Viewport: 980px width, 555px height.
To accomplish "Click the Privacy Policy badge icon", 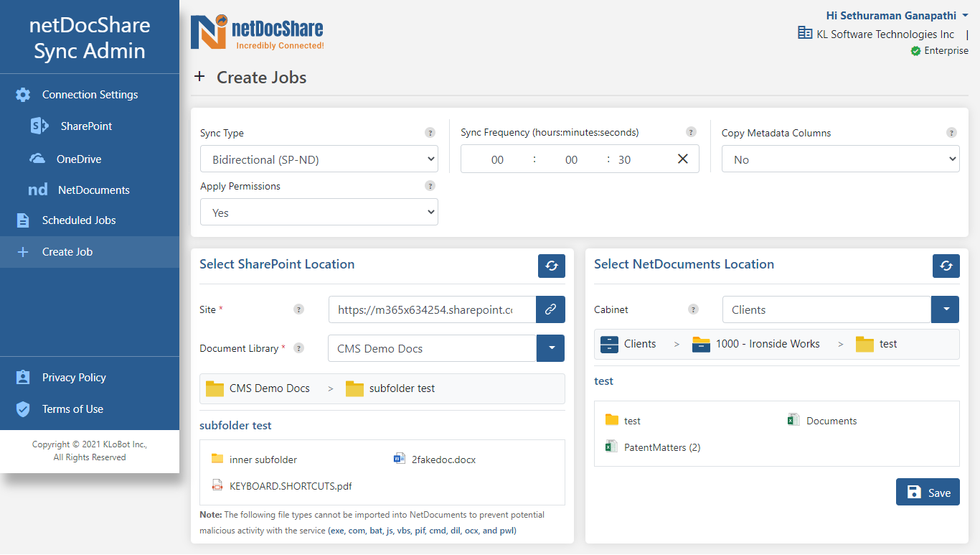I will [x=23, y=378].
